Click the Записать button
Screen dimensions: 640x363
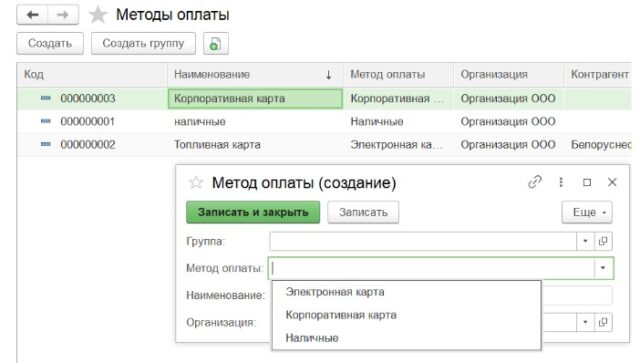[363, 212]
